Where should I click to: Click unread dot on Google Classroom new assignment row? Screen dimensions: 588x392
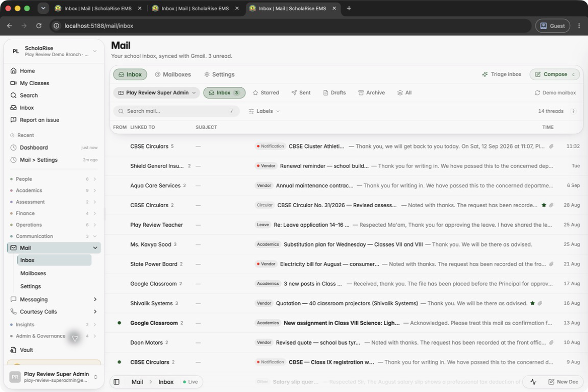click(119, 323)
